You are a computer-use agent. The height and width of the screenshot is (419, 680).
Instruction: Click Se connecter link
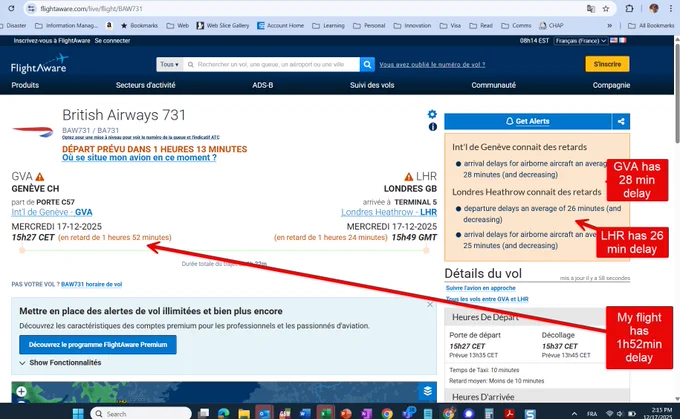click(x=112, y=40)
